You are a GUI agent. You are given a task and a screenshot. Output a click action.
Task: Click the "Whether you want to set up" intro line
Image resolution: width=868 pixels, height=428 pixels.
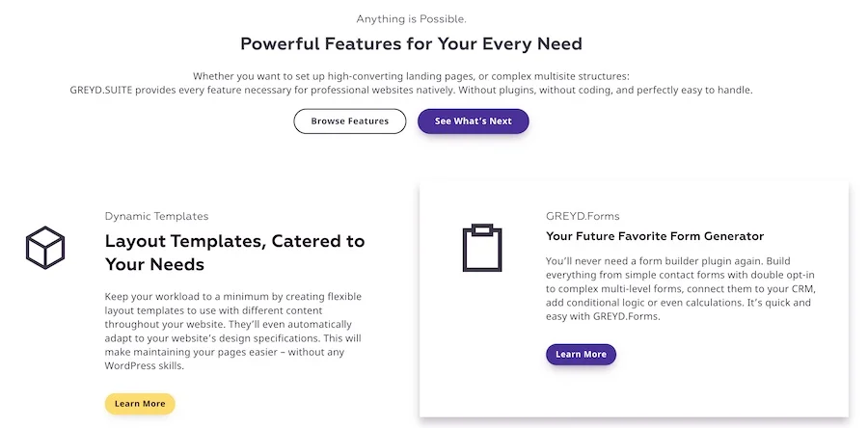click(411, 75)
